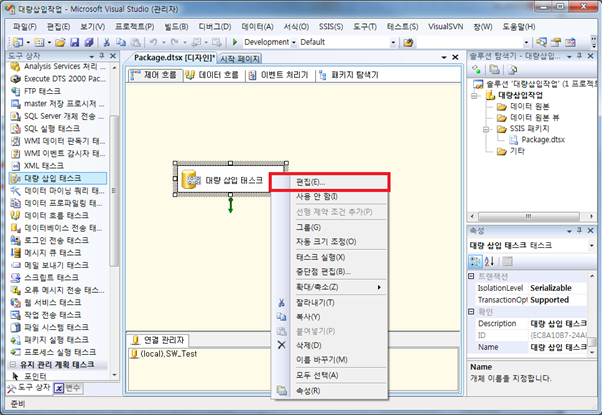The height and width of the screenshot is (415, 602).
Task: Collapse 대량삽입작업 project node
Action: [475, 95]
